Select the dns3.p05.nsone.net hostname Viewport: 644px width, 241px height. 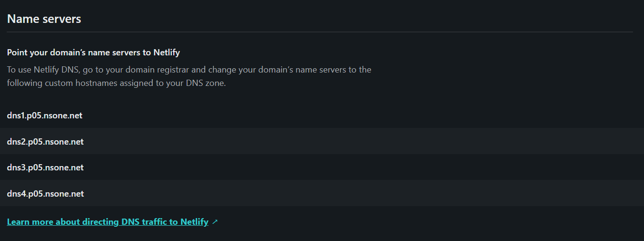(x=45, y=168)
